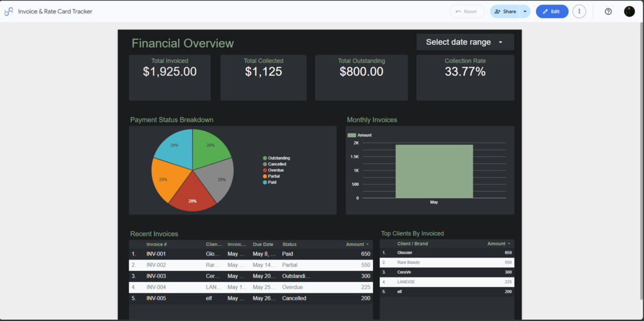Sort Top Clients by Amount header
644x321 pixels.
pos(498,244)
